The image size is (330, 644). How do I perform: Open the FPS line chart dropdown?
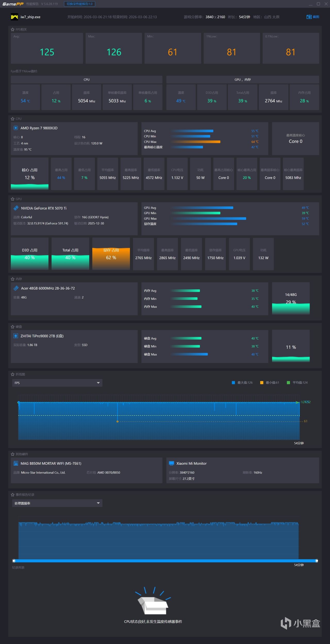(57, 383)
